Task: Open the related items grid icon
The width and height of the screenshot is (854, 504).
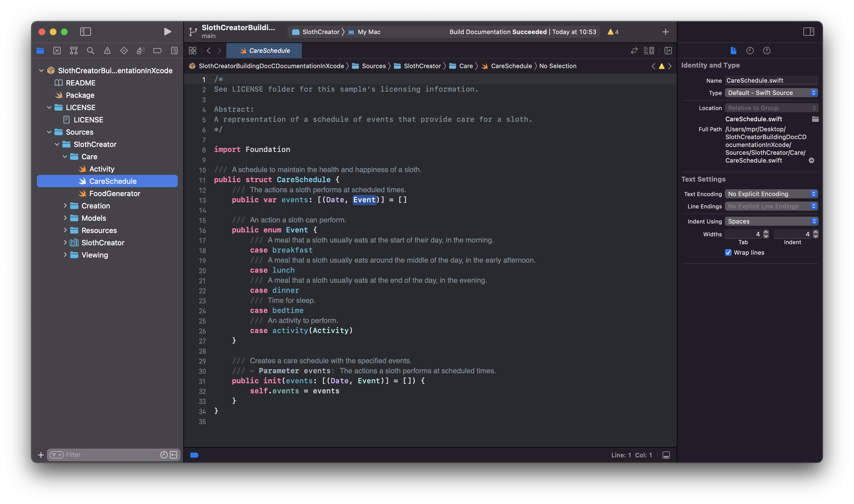Action: point(193,51)
